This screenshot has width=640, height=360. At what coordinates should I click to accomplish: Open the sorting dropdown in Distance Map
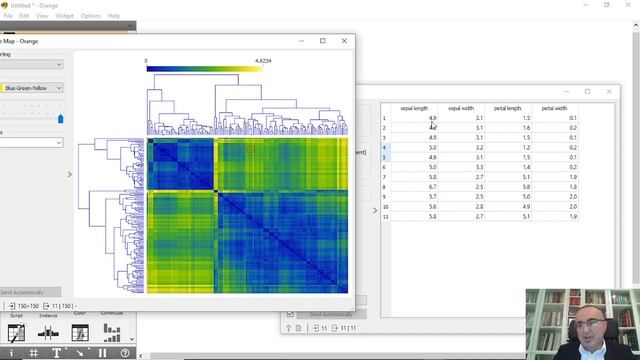31,64
